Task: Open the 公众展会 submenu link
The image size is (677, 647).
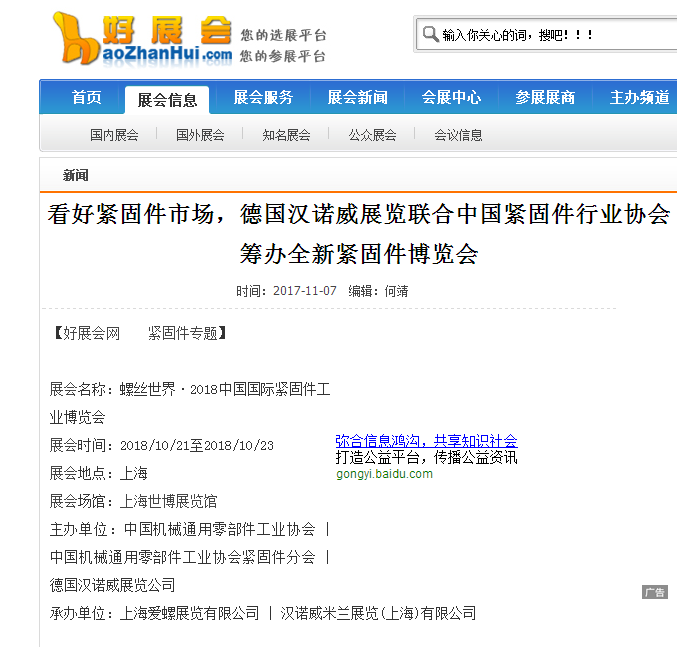Action: coord(372,135)
